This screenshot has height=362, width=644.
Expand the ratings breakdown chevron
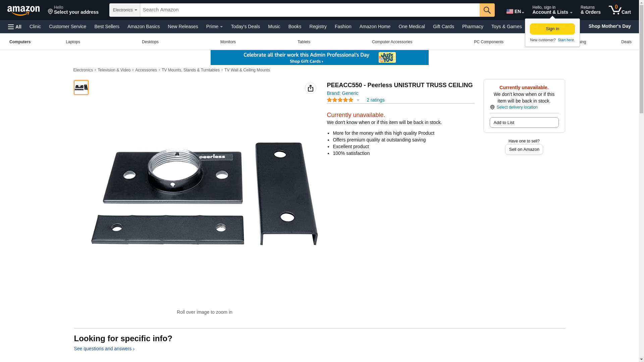(x=358, y=100)
